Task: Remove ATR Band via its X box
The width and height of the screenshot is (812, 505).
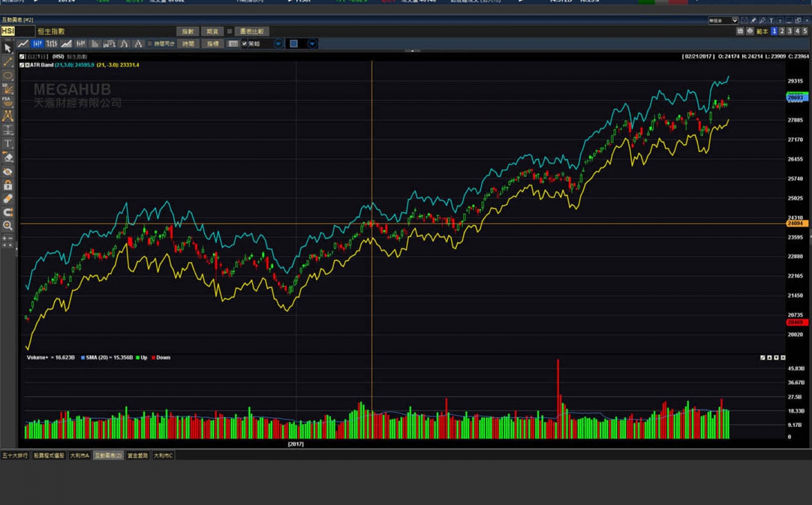Action: pyautogui.click(x=28, y=65)
